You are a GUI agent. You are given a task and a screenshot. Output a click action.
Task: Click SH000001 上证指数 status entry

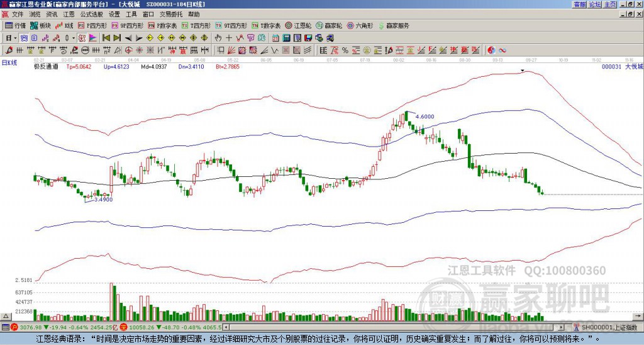610,327
